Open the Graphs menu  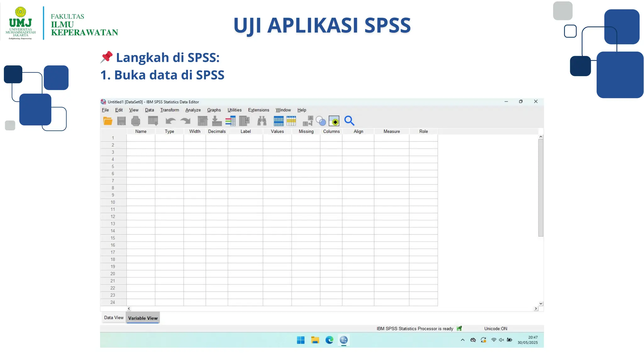point(214,110)
